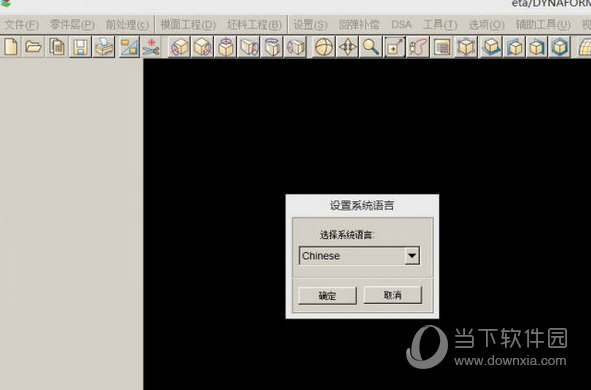Select the mouse freehand zoom icon
Image resolution: width=591 pixels, height=390 pixels.
pyautogui.click(x=417, y=47)
